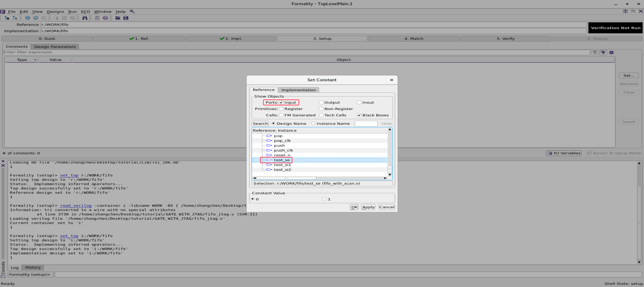Open filter settings with the gear icon
Viewport: 644px width, 287px height.
pos(611,52)
